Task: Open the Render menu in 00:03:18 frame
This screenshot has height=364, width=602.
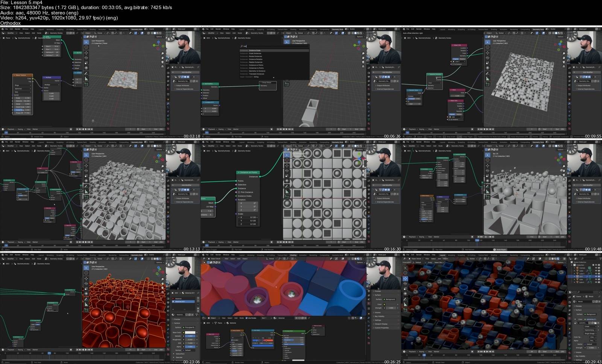Action: (17, 29)
